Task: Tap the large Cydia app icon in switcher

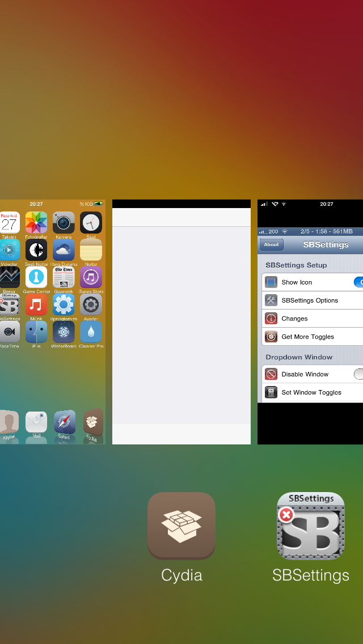Action: (181, 526)
